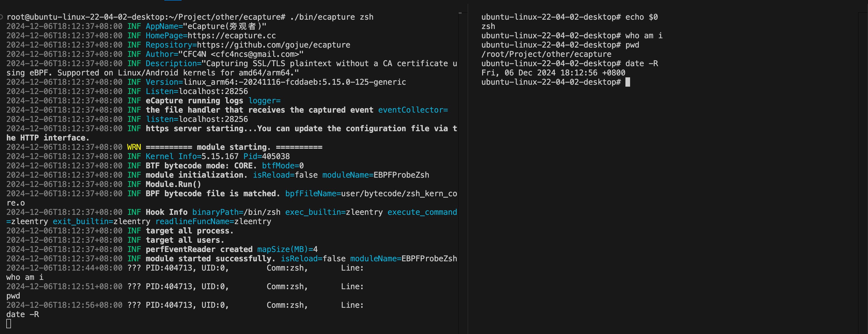Open the github.com/gojue/ecapture repository link
The width and height of the screenshot is (868, 334).
(x=273, y=45)
